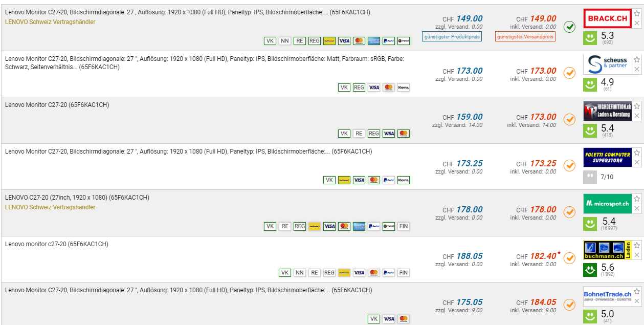Screen dimensions: 644x325
Task: Click the green smiley rating icon for buchmann.ch
Action: (x=590, y=269)
